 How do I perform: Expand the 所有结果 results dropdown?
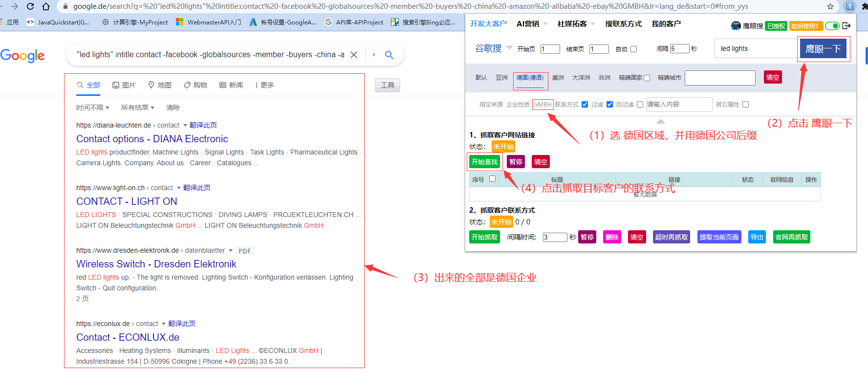(138, 108)
